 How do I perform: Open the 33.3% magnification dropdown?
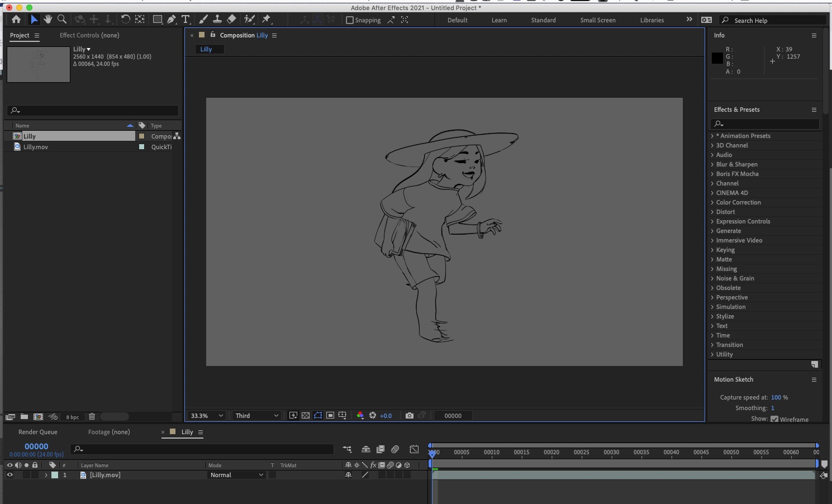206,416
